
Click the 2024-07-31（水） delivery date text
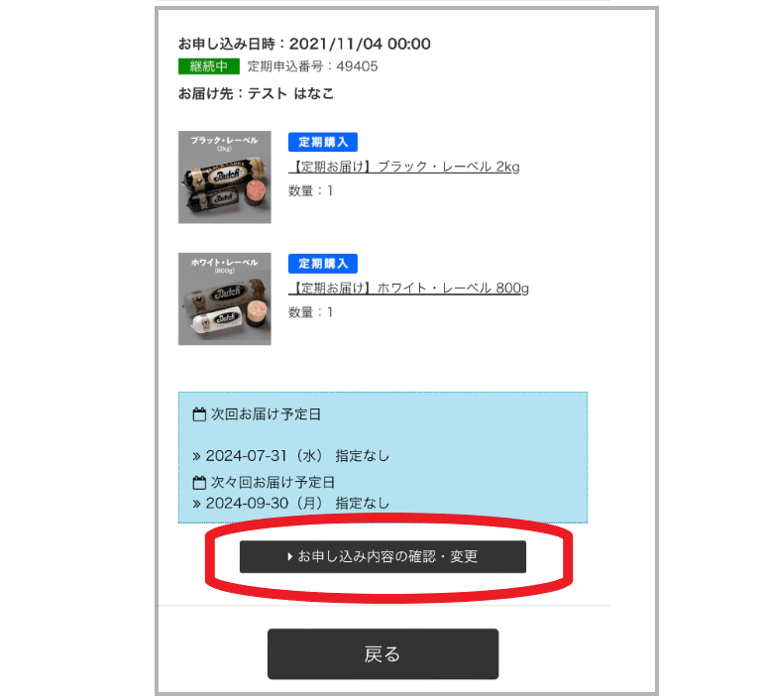pos(265,456)
